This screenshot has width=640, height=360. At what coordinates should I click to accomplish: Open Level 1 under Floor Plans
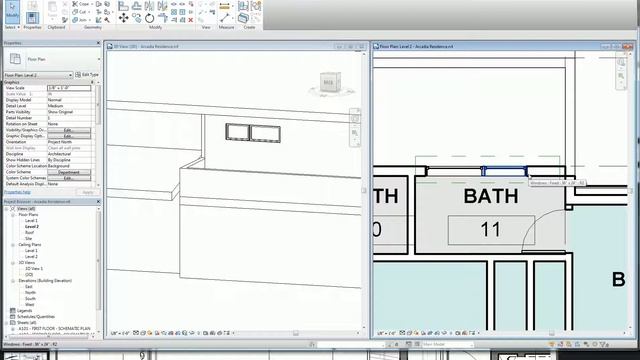[x=31, y=220]
